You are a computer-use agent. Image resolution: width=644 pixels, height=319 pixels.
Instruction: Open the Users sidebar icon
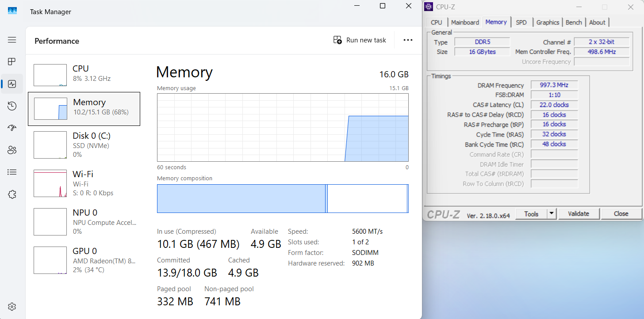coord(12,150)
